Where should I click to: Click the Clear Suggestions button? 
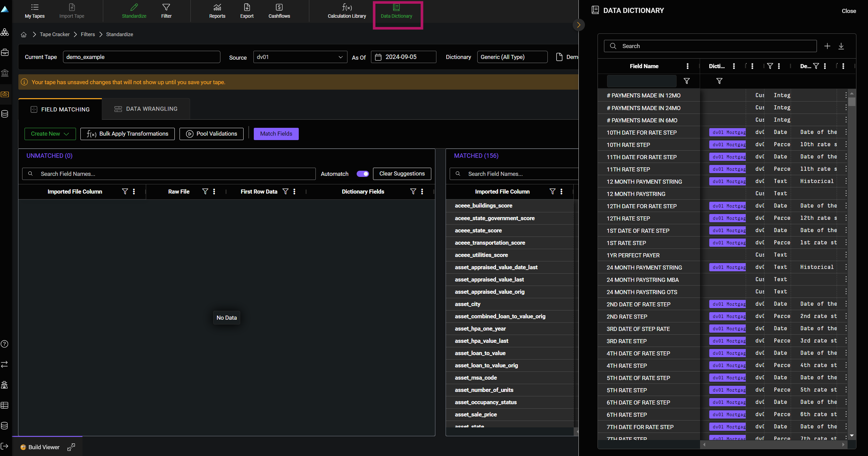[402, 174]
